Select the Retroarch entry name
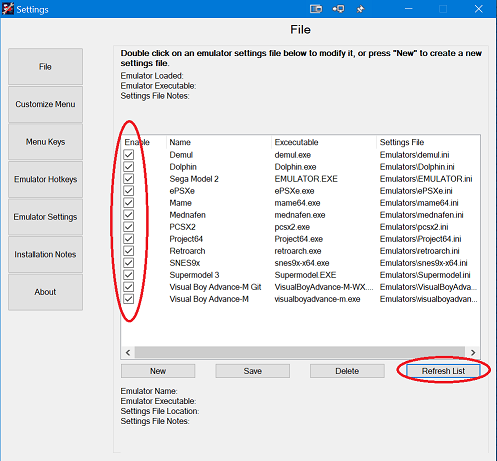 pos(187,251)
